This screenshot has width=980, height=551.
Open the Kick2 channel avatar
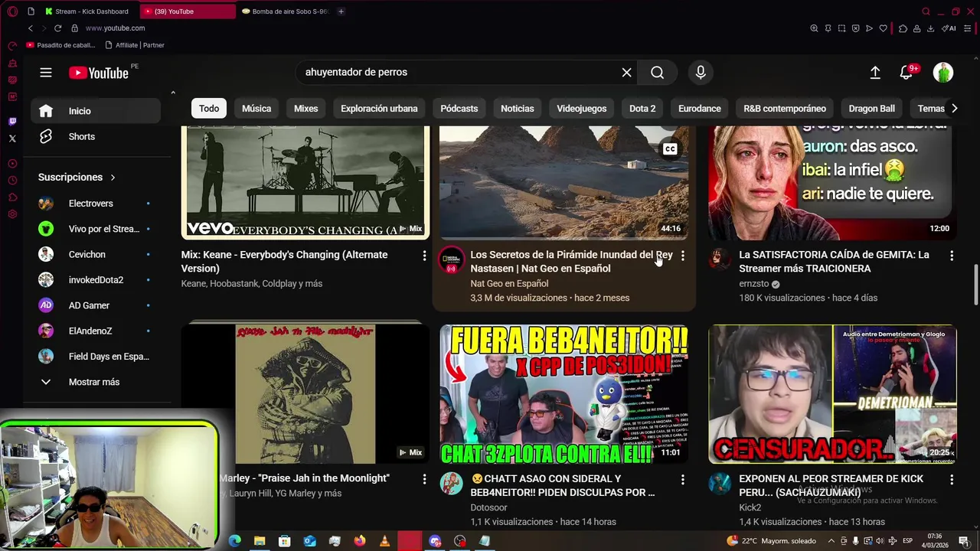coord(720,484)
